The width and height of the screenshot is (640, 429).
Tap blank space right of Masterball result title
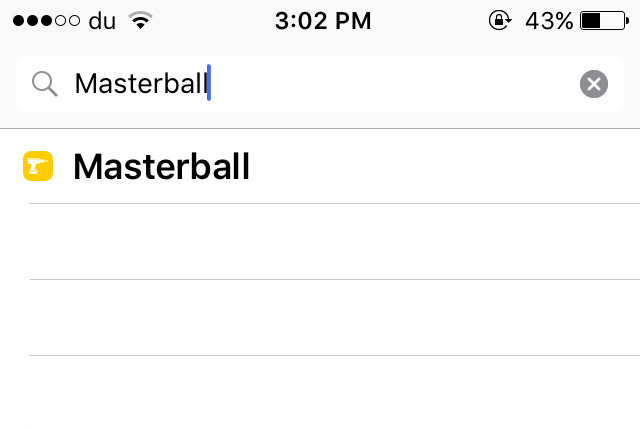point(440,167)
